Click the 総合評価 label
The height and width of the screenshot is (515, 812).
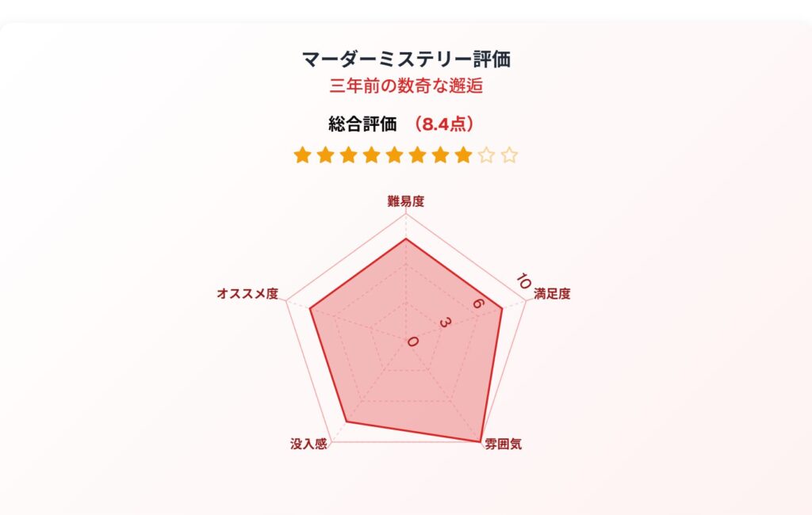click(x=362, y=124)
